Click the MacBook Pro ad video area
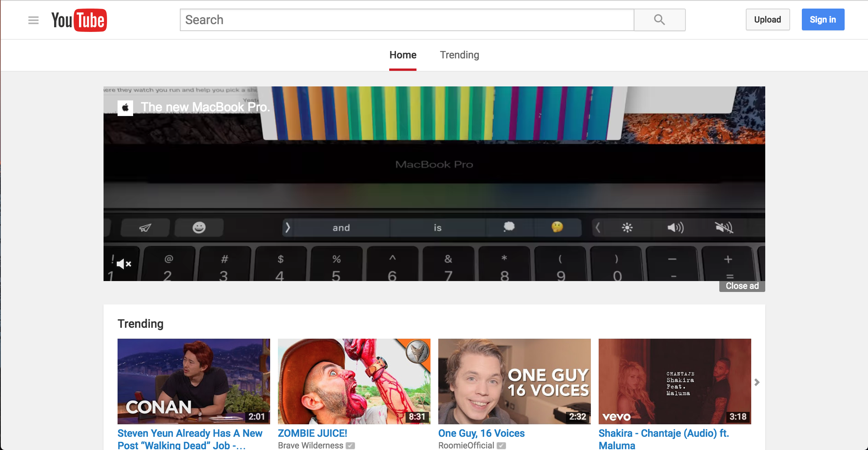Screen dimensions: 868x450 coord(434,184)
